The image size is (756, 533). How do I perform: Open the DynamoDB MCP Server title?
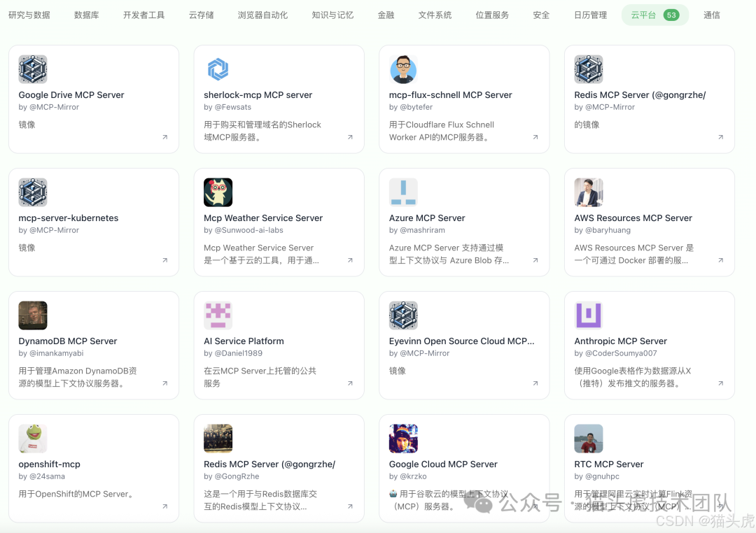tap(67, 341)
